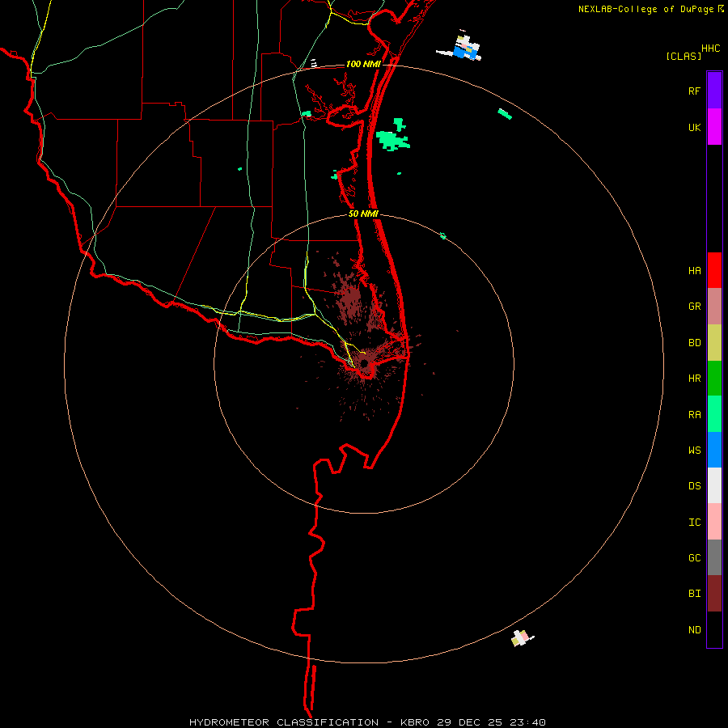Image resolution: width=728 pixels, height=728 pixels.
Task: Click the 50 NMI range ring label
Action: [363, 214]
